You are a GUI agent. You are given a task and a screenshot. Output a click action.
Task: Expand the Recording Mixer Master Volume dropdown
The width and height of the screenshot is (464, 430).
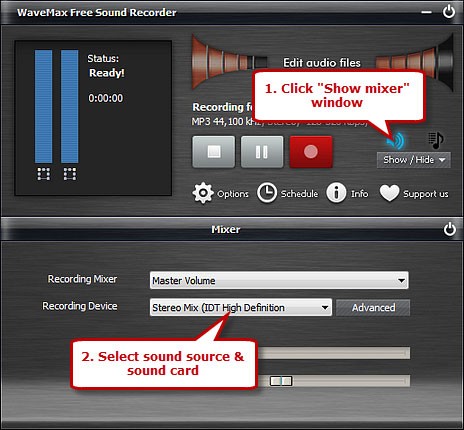279,280
